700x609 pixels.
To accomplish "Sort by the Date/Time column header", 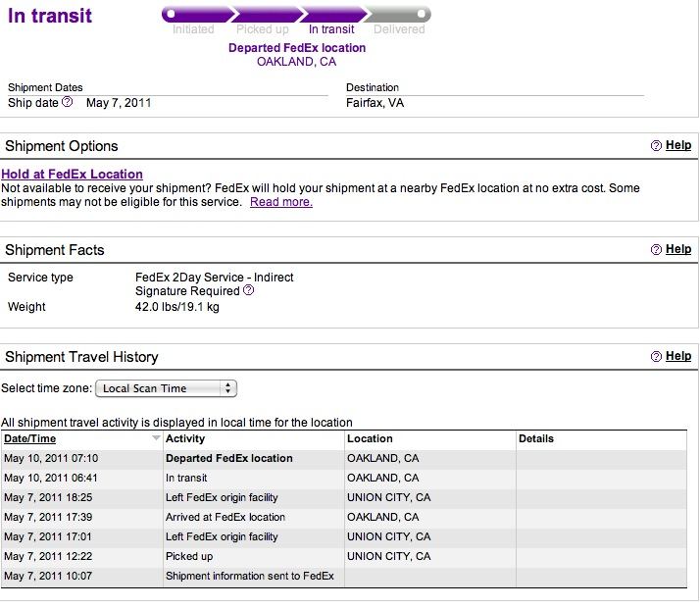I will pos(30,439).
